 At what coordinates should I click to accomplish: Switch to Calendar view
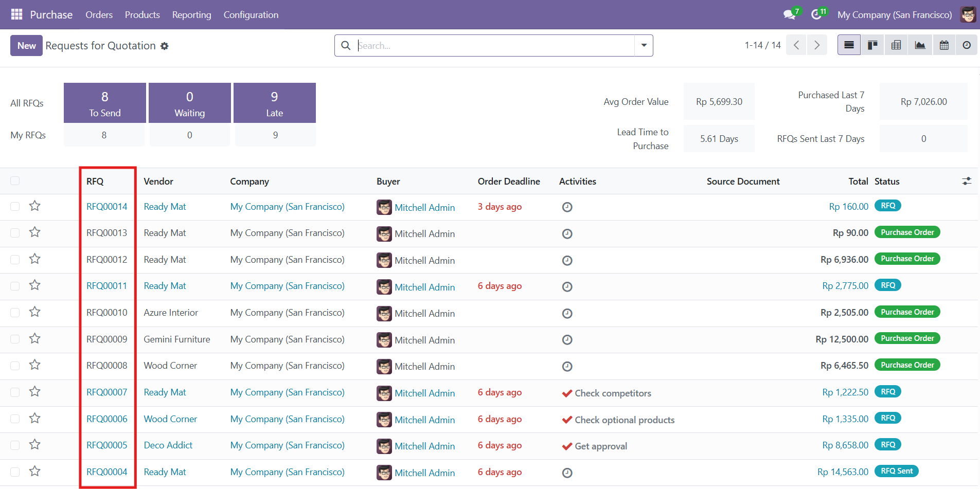944,45
